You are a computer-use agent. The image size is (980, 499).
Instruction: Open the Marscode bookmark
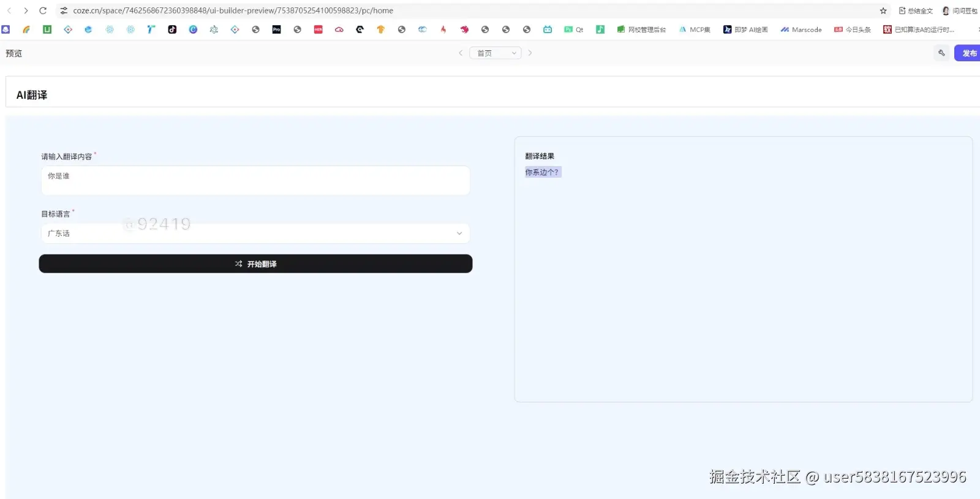(x=801, y=29)
